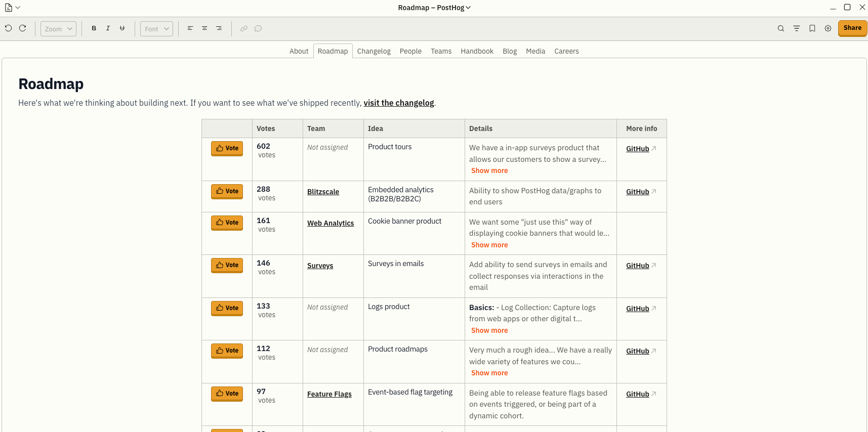Switch to the About tab
The width and height of the screenshot is (868, 432).
(x=299, y=51)
